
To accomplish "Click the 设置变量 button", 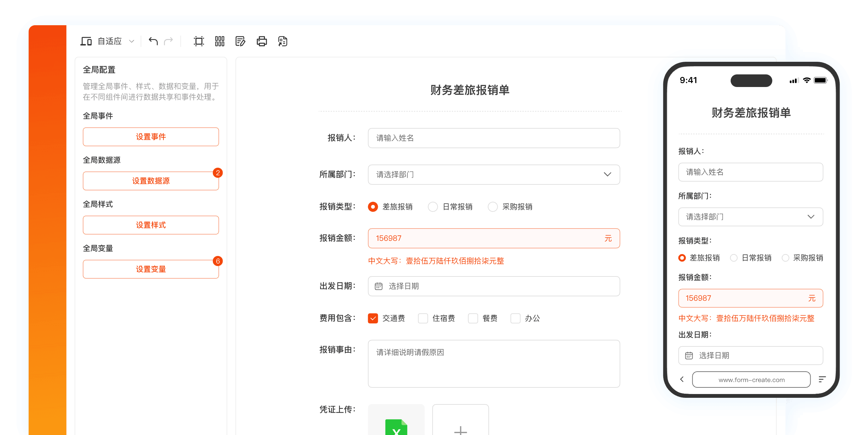I will [151, 269].
